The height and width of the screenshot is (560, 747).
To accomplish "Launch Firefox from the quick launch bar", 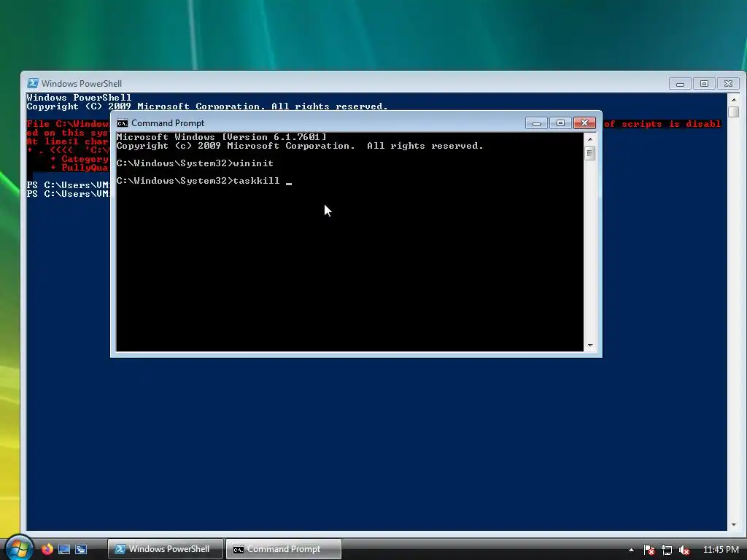I will click(x=47, y=549).
